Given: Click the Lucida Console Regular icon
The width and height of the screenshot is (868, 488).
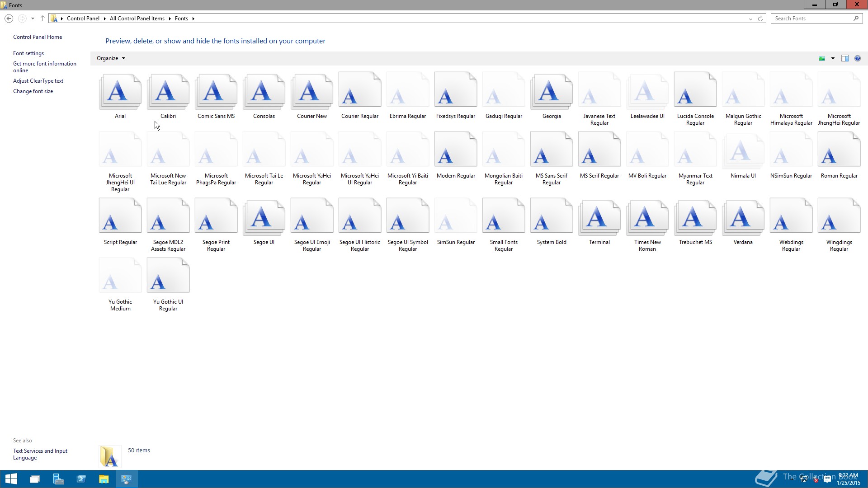Looking at the screenshot, I should click(695, 90).
